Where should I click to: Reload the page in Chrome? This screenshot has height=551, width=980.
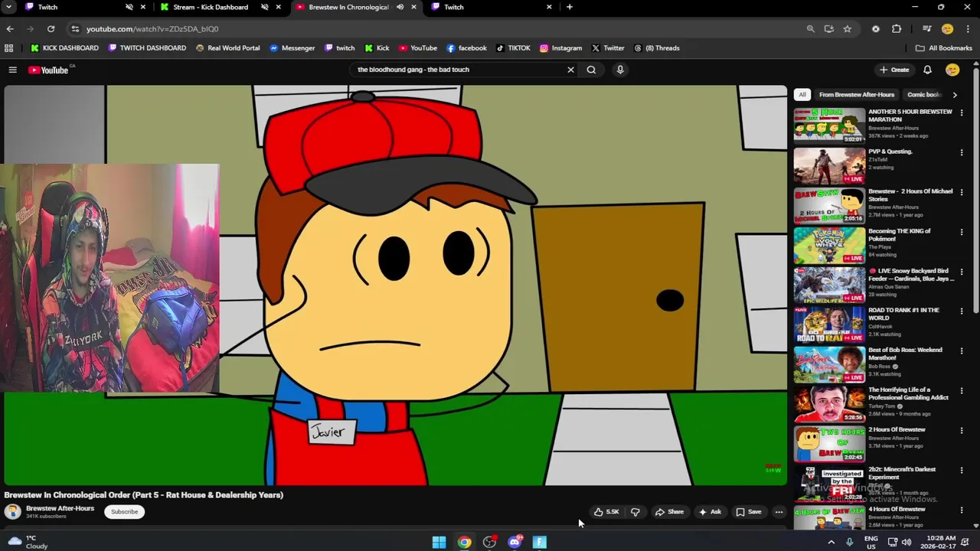[x=51, y=29]
